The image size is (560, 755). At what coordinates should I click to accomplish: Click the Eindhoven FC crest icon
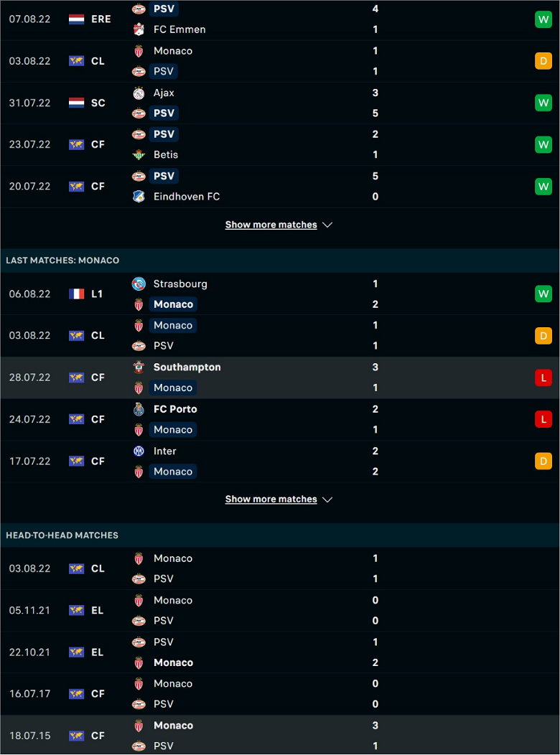click(x=139, y=197)
